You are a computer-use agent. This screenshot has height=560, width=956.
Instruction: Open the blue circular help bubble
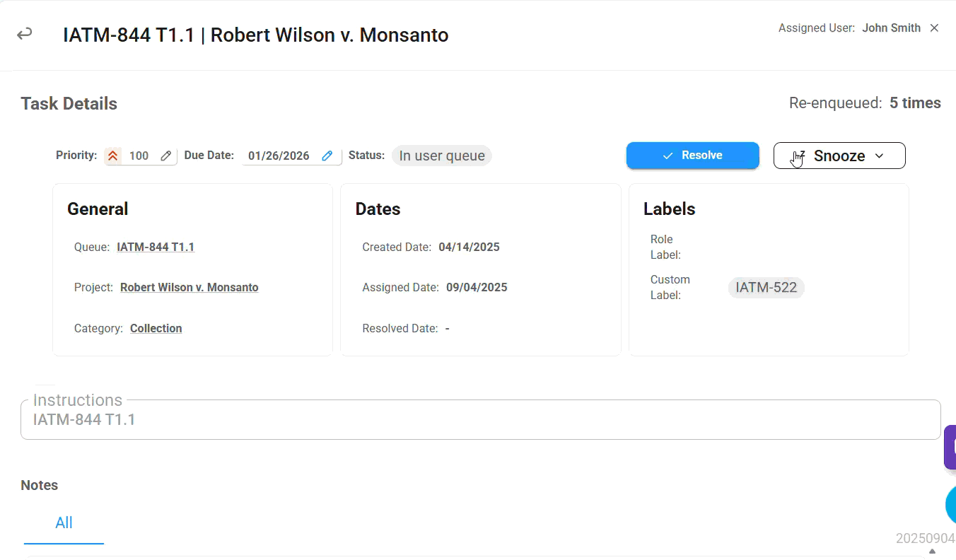pyautogui.click(x=951, y=503)
